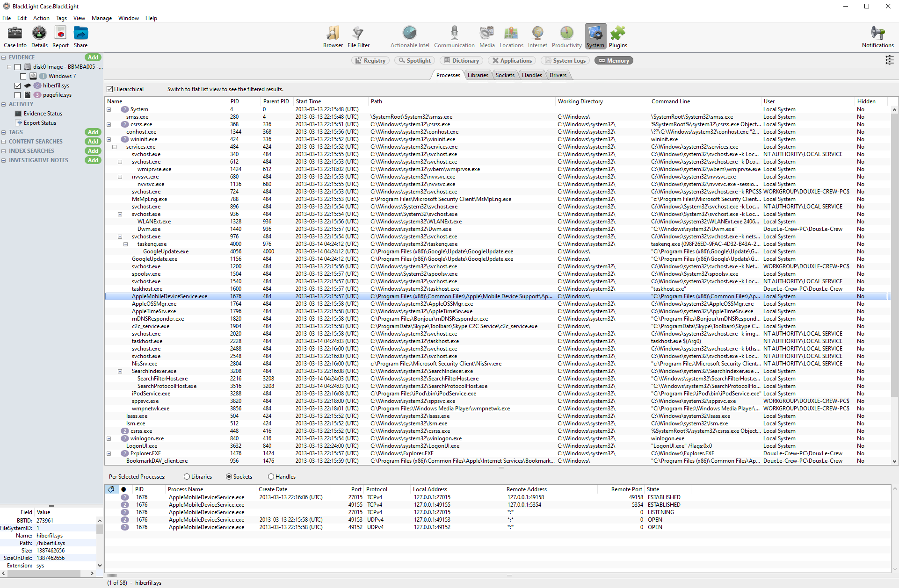Open the Plugins puzzle icon
The width and height of the screenshot is (899, 588).
pos(618,37)
